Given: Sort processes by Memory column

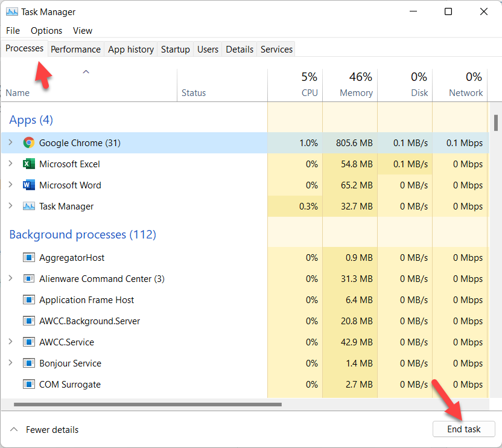Looking at the screenshot, I should coord(356,85).
